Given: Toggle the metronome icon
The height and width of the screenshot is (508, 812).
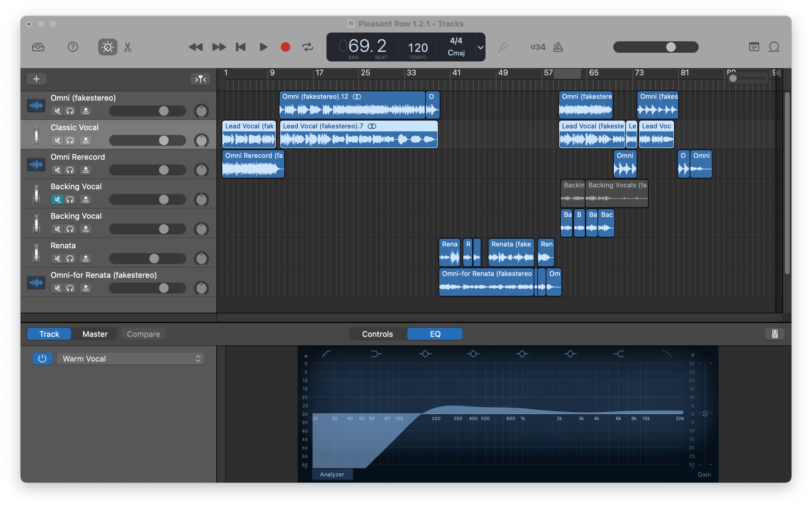Looking at the screenshot, I should 558,47.
